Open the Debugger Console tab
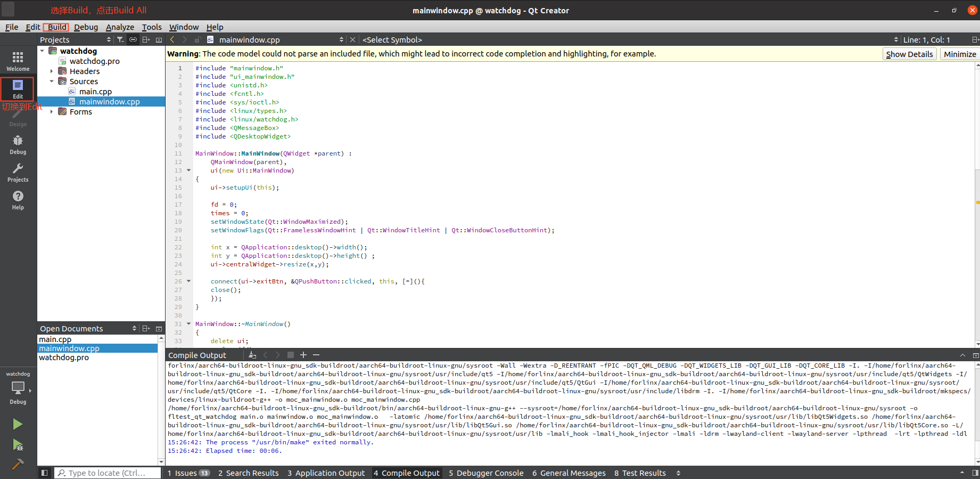The width and height of the screenshot is (980, 479). [x=486, y=473]
